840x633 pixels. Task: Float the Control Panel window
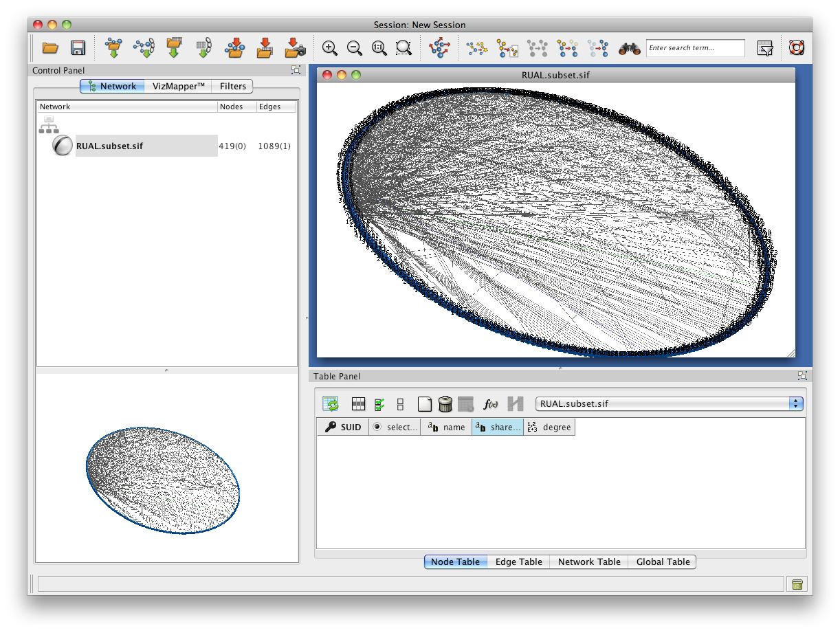click(x=296, y=70)
